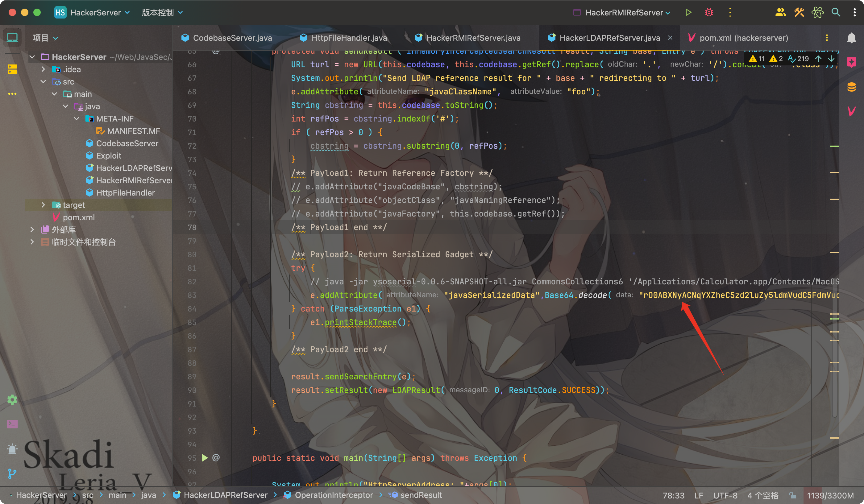The height and width of the screenshot is (504, 864).
Task: Toggle the read-only lock in status bar
Action: 793,495
